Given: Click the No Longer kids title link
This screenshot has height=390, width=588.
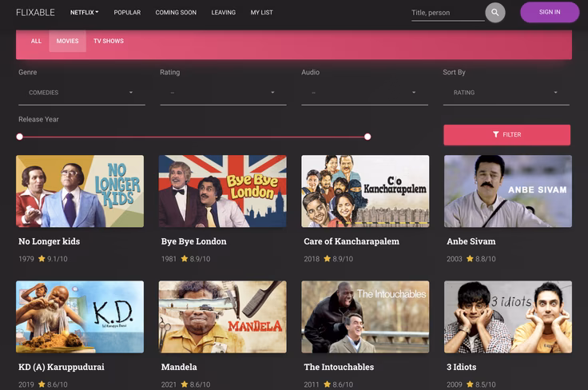Looking at the screenshot, I should 49,241.
